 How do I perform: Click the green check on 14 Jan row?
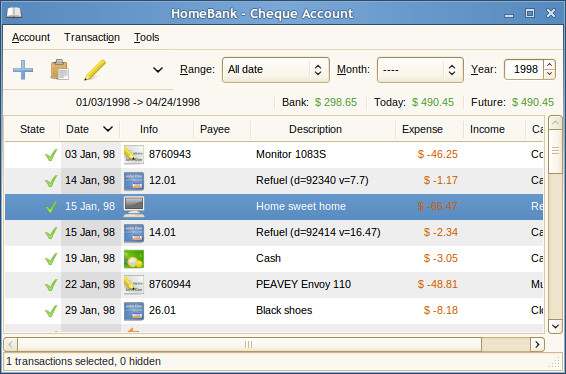click(x=51, y=181)
